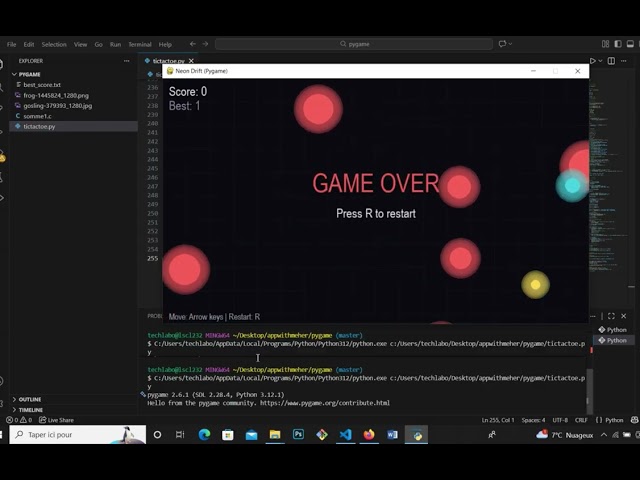Close the tictactoe.py editor tab
The height and width of the screenshot is (480, 640).
191,61
